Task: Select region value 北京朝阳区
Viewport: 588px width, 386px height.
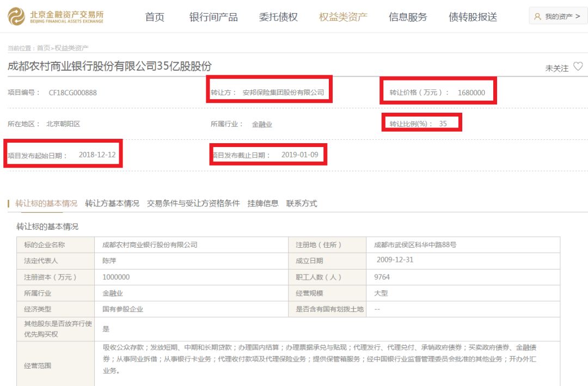Action: tap(63, 124)
